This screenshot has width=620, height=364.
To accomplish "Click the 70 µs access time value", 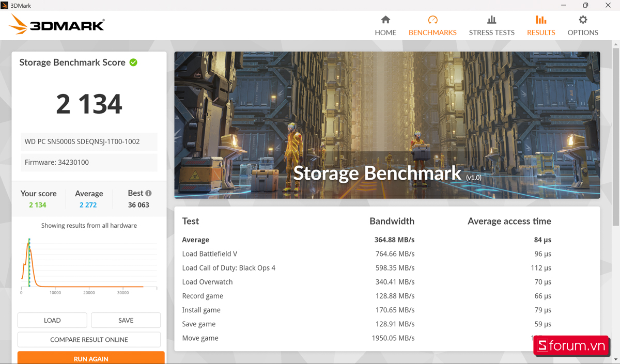I will coord(543,282).
